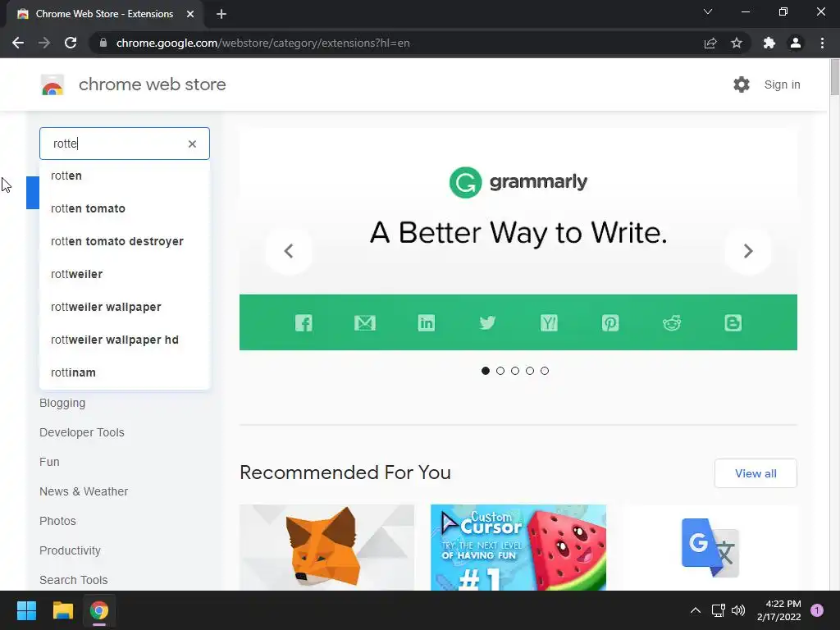840x630 pixels.
Task: Click Sign in
Action: (x=782, y=84)
